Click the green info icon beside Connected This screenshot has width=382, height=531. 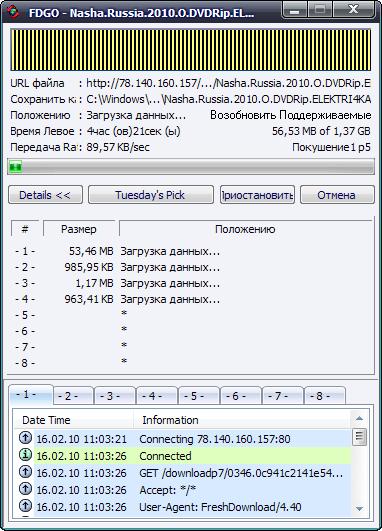(25, 455)
